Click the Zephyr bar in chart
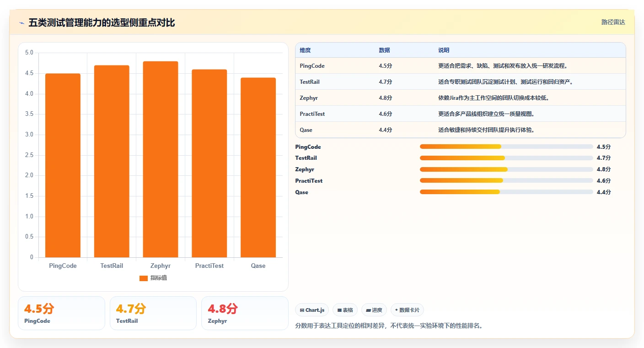Viewport: 644px width, 348px height. (x=161, y=159)
